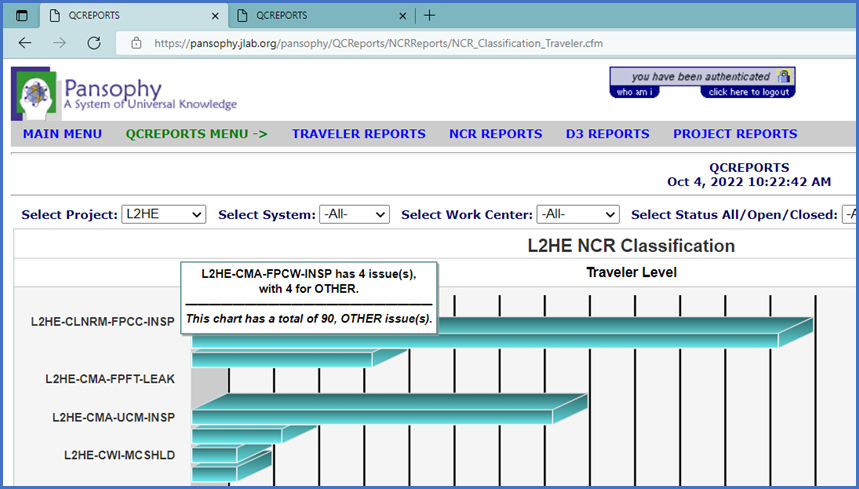Click the 'who am i' link
859x489 pixels.
click(x=635, y=92)
